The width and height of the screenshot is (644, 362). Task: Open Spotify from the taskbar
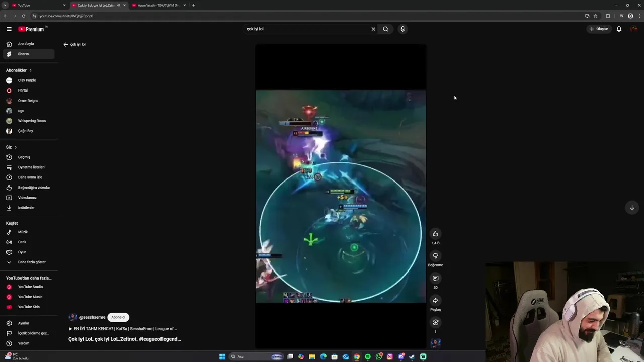[x=368, y=356]
